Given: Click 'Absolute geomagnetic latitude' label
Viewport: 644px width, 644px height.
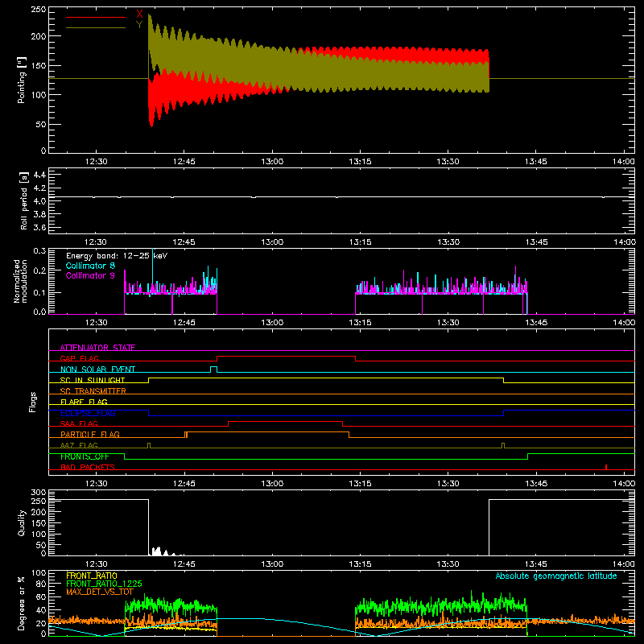Looking at the screenshot, I should coord(556,576).
